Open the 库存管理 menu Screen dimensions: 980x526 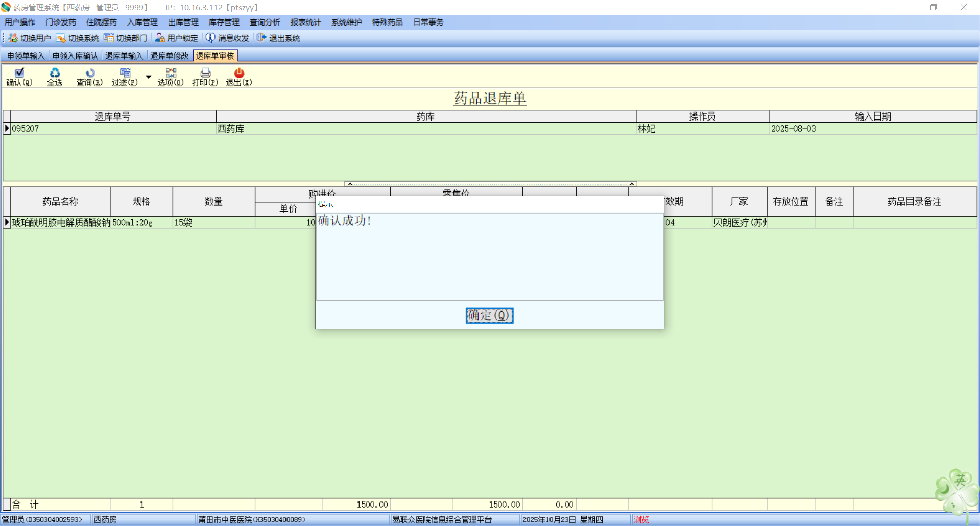pyautogui.click(x=224, y=22)
